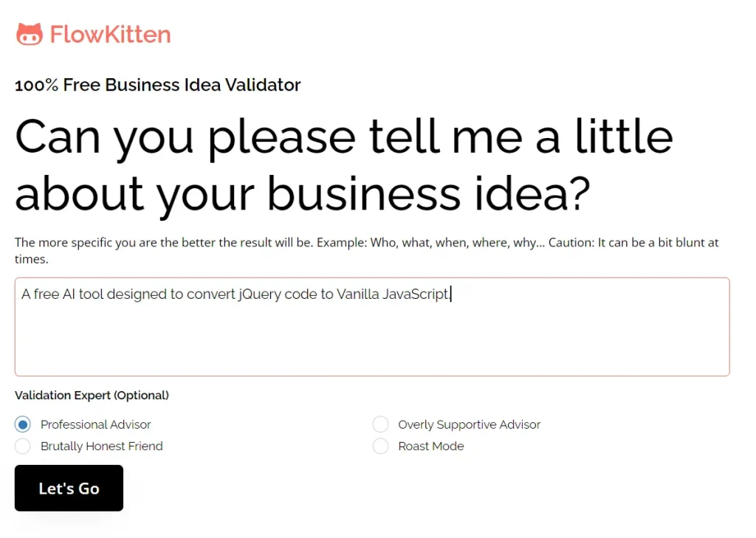
Task: Click the 'Validation Expert (Optional)' label
Action: [x=92, y=395]
